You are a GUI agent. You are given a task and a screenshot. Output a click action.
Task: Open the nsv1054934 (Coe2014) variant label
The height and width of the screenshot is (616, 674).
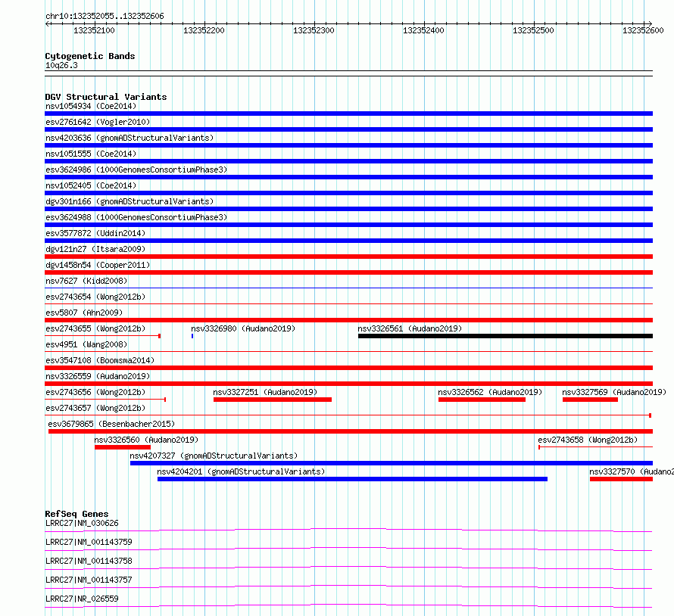click(x=91, y=106)
